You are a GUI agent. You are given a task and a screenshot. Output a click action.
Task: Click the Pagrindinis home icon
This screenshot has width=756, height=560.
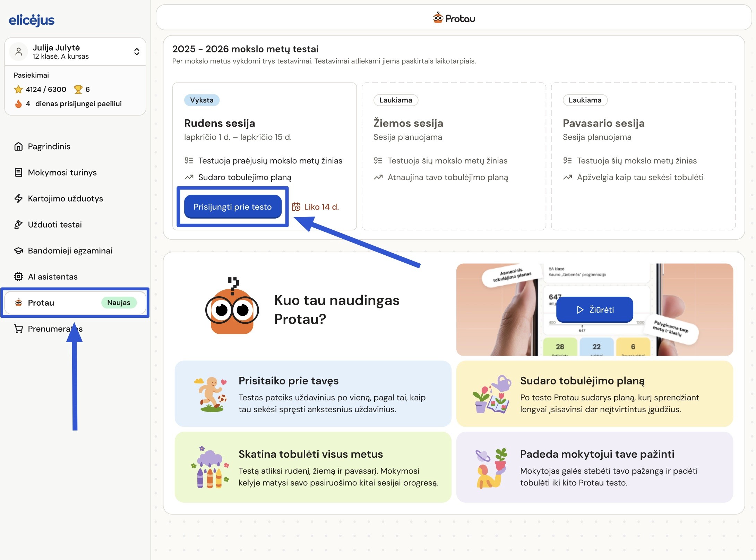(x=18, y=146)
